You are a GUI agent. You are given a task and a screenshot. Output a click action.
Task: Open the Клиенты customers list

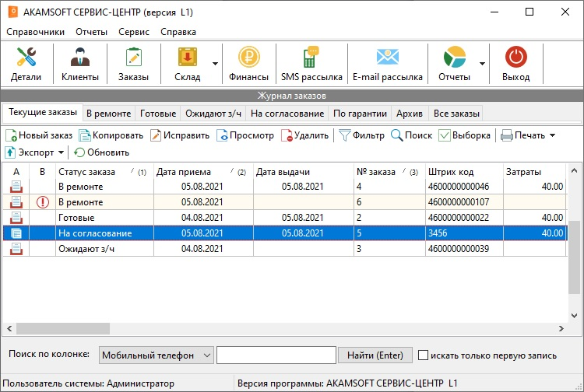point(79,64)
